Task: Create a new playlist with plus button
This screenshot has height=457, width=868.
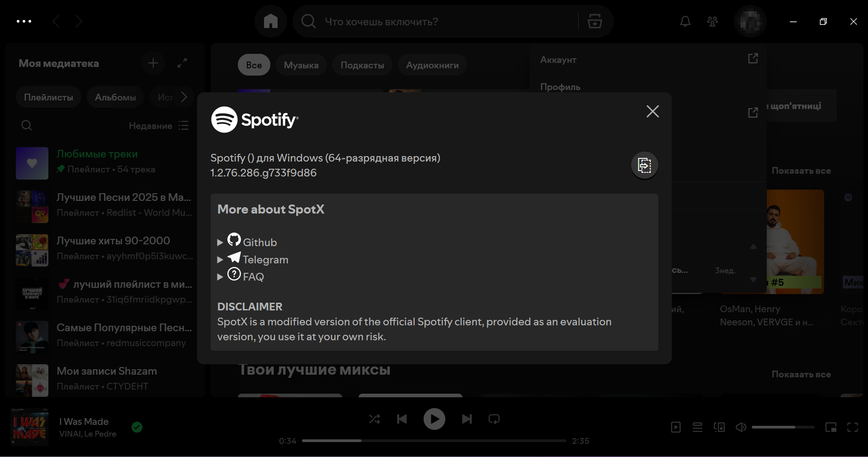Action: click(153, 63)
